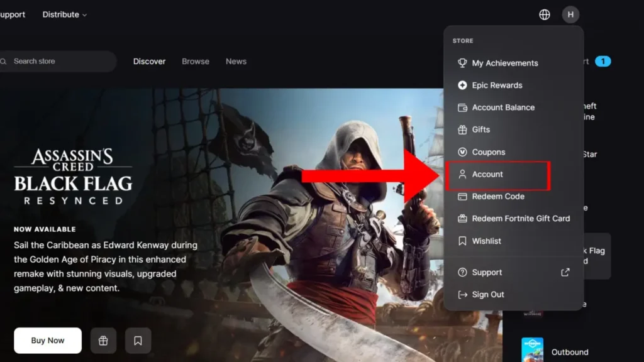This screenshot has width=644, height=362.
Task: Open Support from the profile menu
Action: [x=513, y=272]
